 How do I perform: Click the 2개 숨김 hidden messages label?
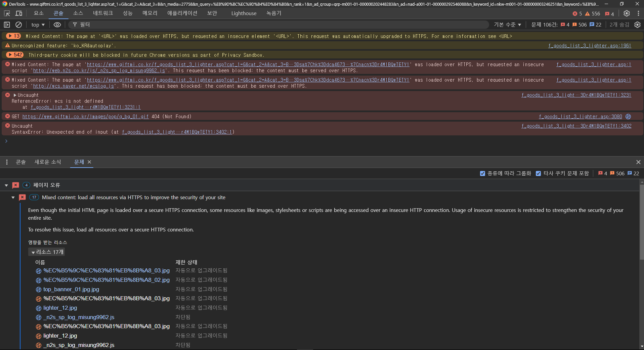point(619,25)
